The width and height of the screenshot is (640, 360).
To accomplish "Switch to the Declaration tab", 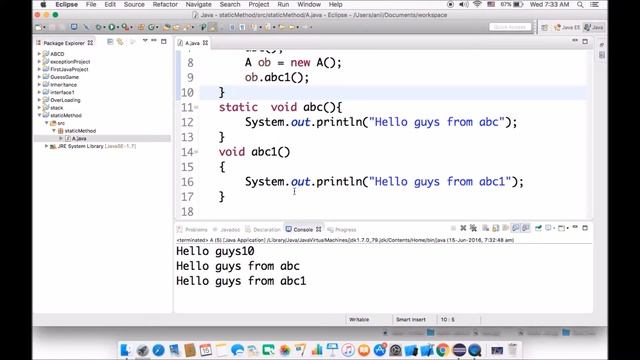I will [x=263, y=229].
